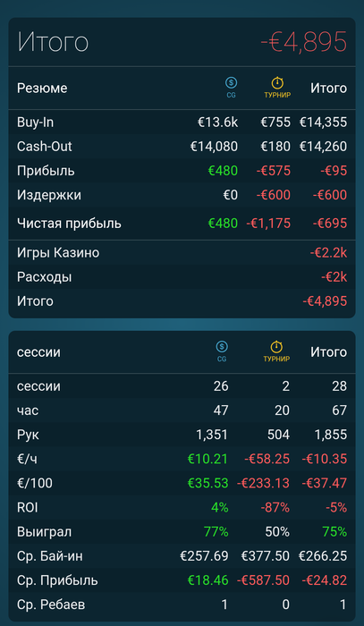Click the CG dollar icon in Резюме
Image resolution: width=364 pixels, height=626 pixels.
point(231,83)
